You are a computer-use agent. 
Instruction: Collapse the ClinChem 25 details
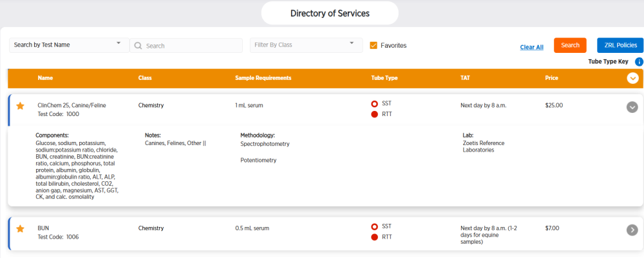[x=632, y=107]
